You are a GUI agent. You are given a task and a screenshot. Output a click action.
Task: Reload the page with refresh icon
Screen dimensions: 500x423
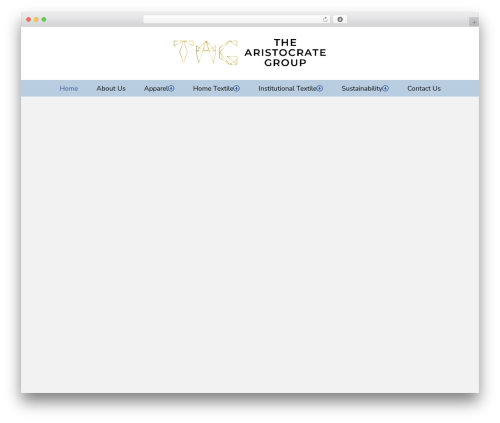click(325, 19)
